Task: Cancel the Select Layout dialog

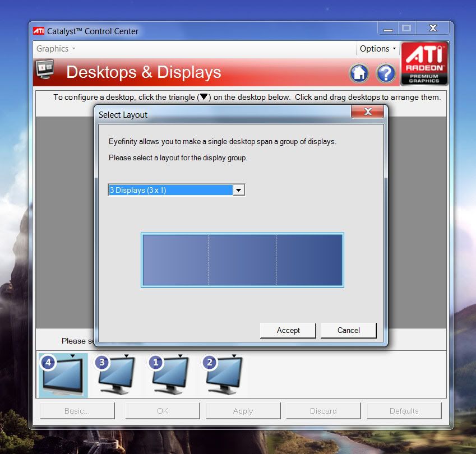Action: pyautogui.click(x=349, y=330)
